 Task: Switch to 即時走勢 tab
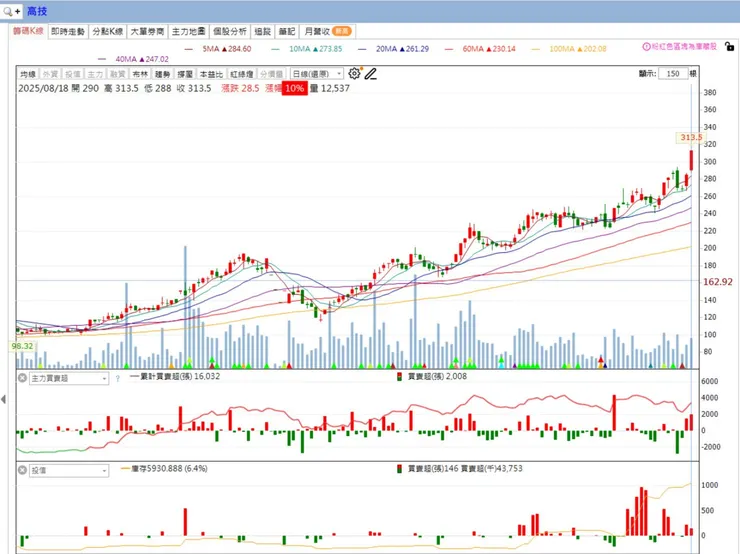[67, 31]
